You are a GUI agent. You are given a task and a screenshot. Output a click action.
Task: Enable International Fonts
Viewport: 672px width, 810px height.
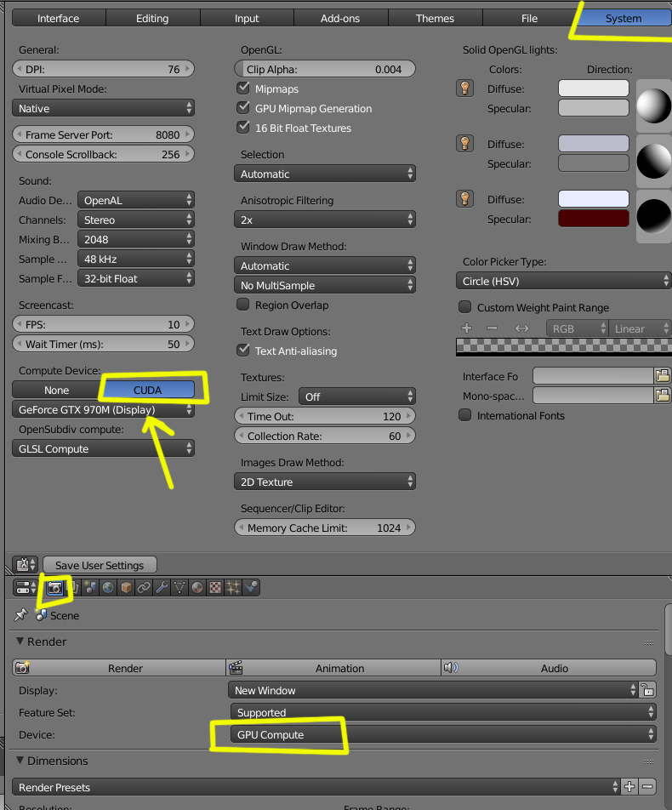click(x=465, y=415)
